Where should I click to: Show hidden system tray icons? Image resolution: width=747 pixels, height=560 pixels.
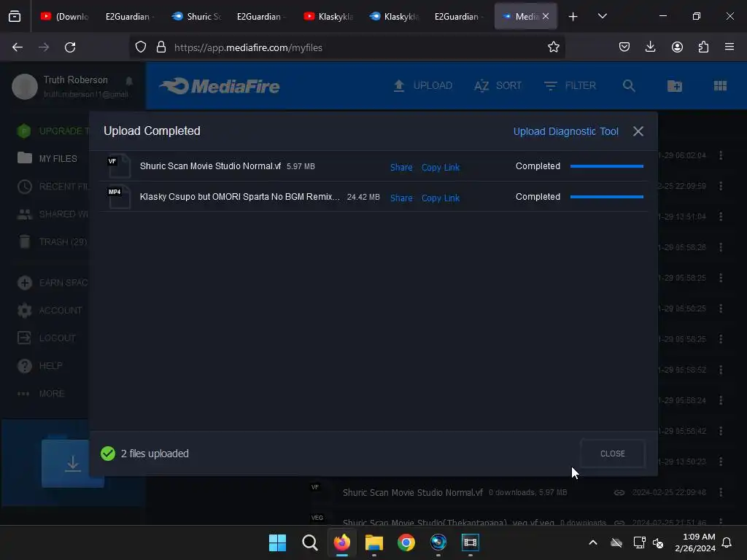click(592, 542)
